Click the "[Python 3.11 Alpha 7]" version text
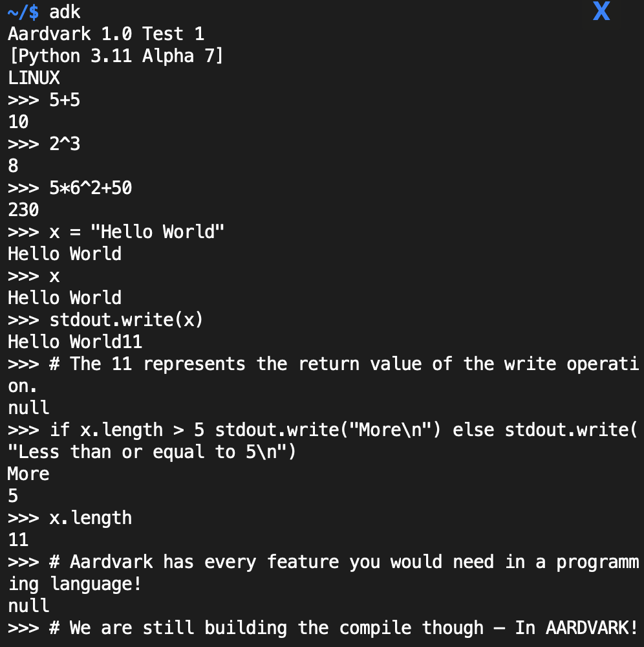This screenshot has height=647, width=644. (116, 56)
